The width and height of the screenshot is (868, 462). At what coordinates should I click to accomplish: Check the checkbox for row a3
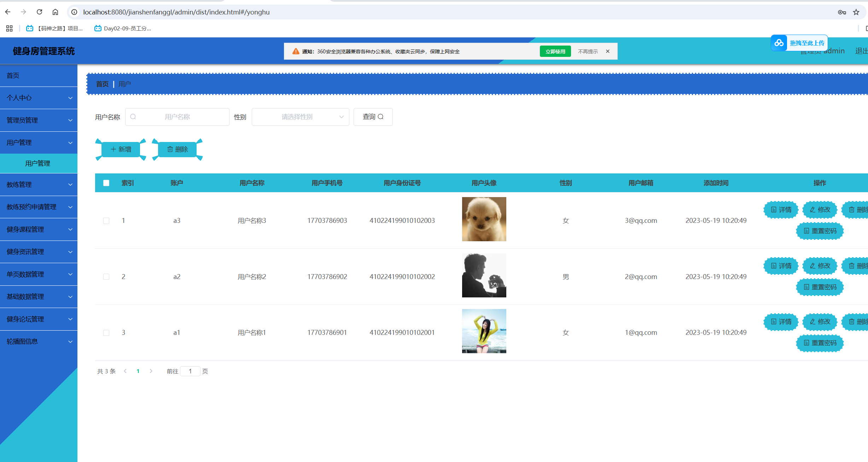[106, 221]
